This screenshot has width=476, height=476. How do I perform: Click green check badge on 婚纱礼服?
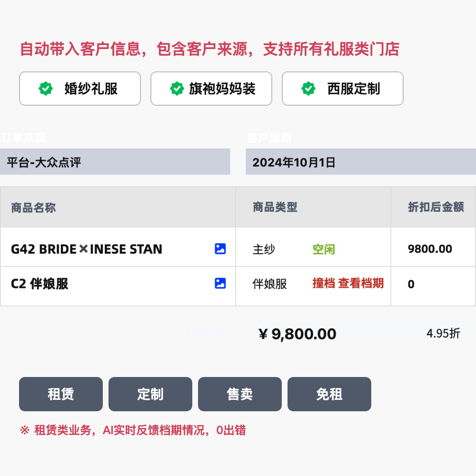[x=46, y=89]
